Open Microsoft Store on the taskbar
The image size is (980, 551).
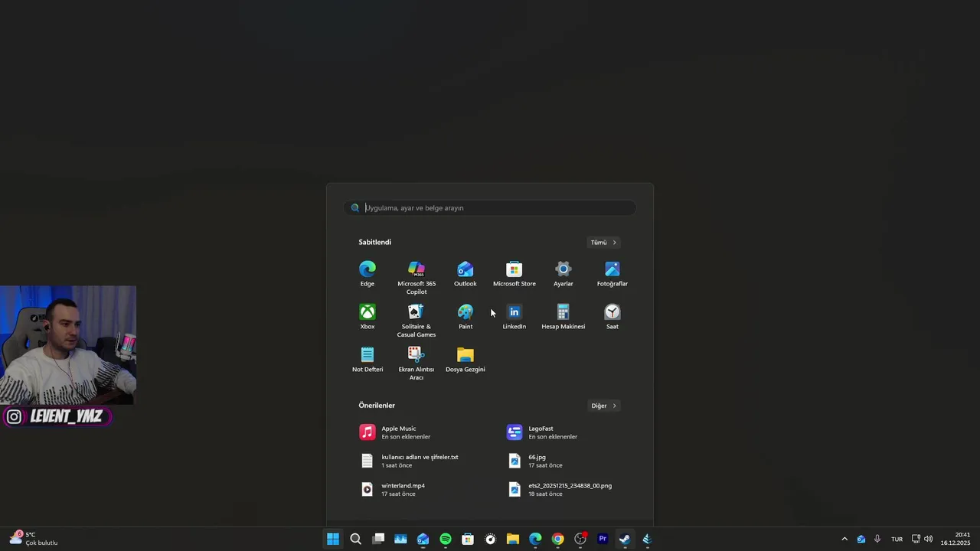coord(468,539)
